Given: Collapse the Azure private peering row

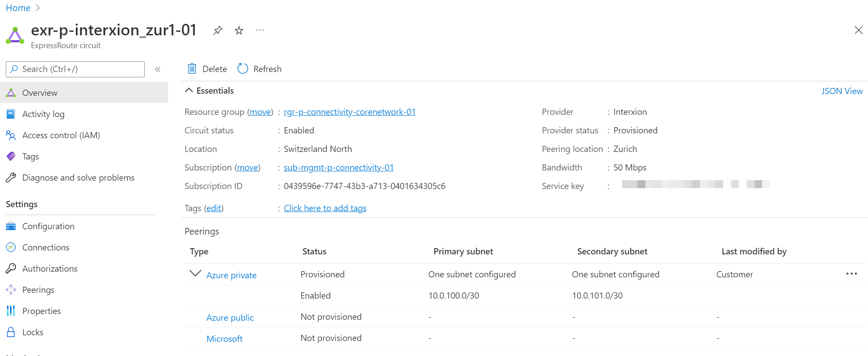Looking at the screenshot, I should click(195, 273).
